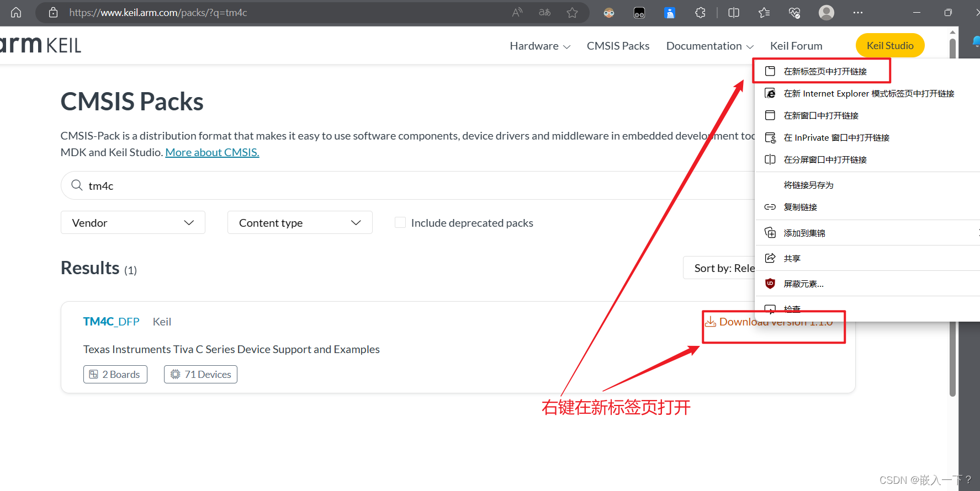The width and height of the screenshot is (980, 491).
Task: Choose open link in Internet Explorer mode tab
Action: coord(867,93)
